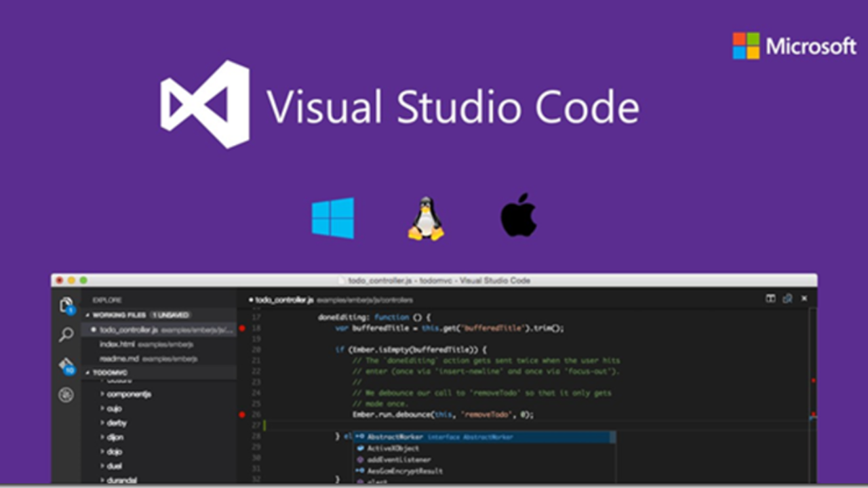Click the Windows logo in the banner
This screenshot has width=868, height=488.
(333, 218)
